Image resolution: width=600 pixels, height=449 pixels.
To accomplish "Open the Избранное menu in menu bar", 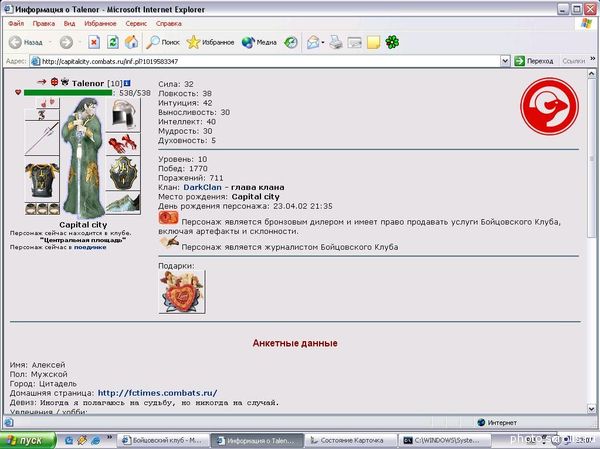I will click(100, 23).
